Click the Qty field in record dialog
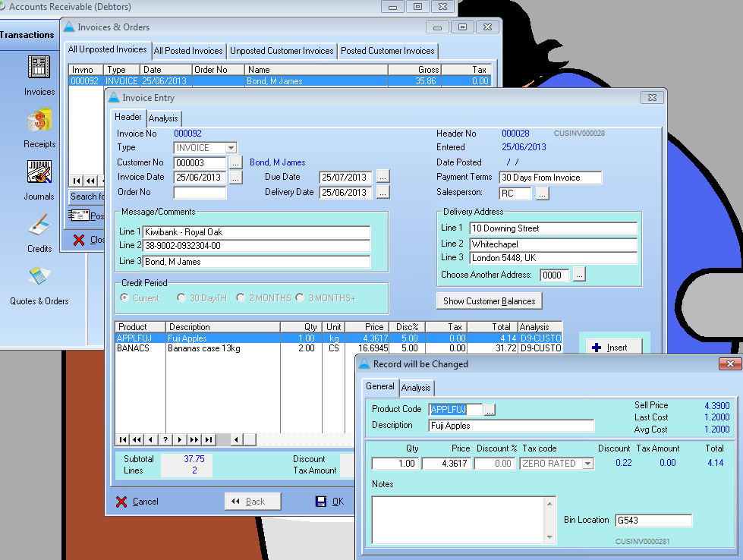Screen dimensions: 743x560 pyautogui.click(x=395, y=464)
